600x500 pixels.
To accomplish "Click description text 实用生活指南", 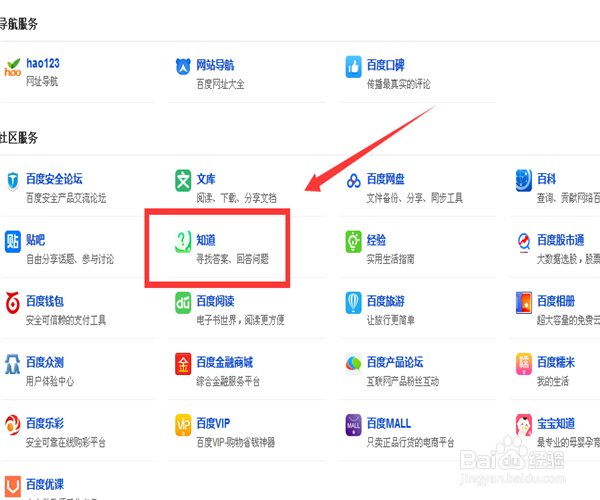I will (390, 259).
